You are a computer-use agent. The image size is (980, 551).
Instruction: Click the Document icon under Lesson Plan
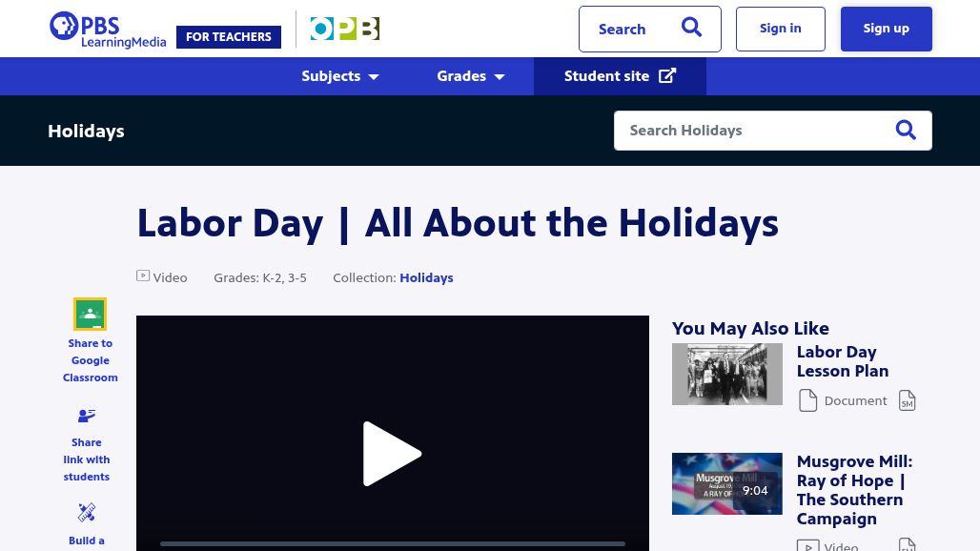point(807,400)
